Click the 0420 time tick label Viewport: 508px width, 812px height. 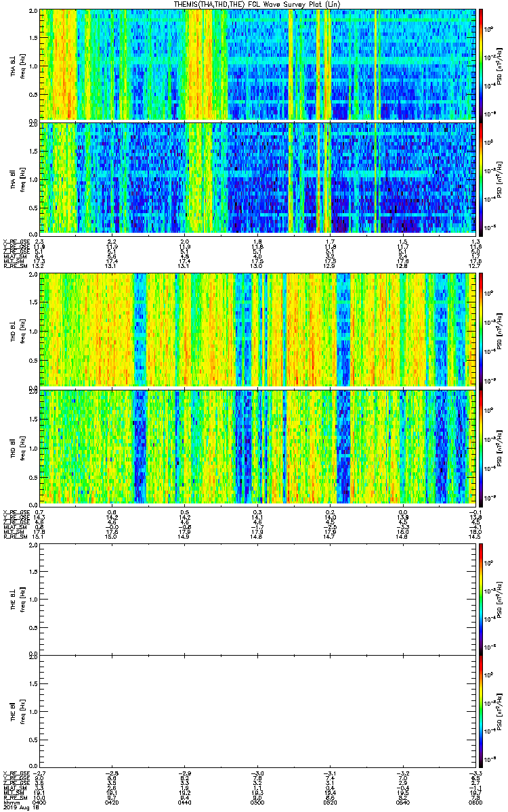[112, 803]
